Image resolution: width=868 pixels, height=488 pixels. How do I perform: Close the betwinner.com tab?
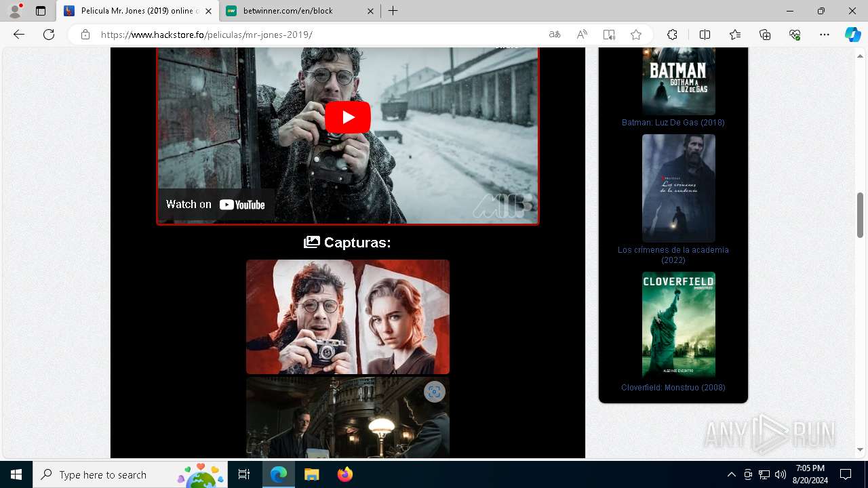(370, 11)
